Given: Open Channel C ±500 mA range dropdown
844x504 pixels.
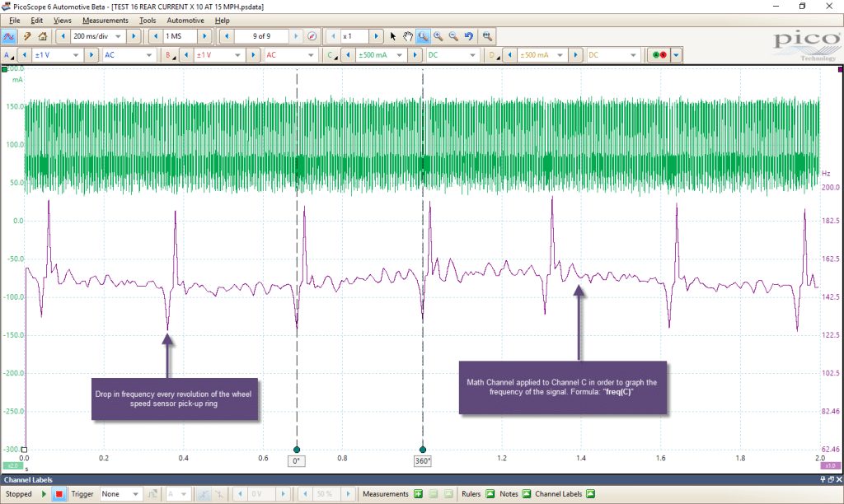Looking at the screenshot, I should click(x=400, y=55).
